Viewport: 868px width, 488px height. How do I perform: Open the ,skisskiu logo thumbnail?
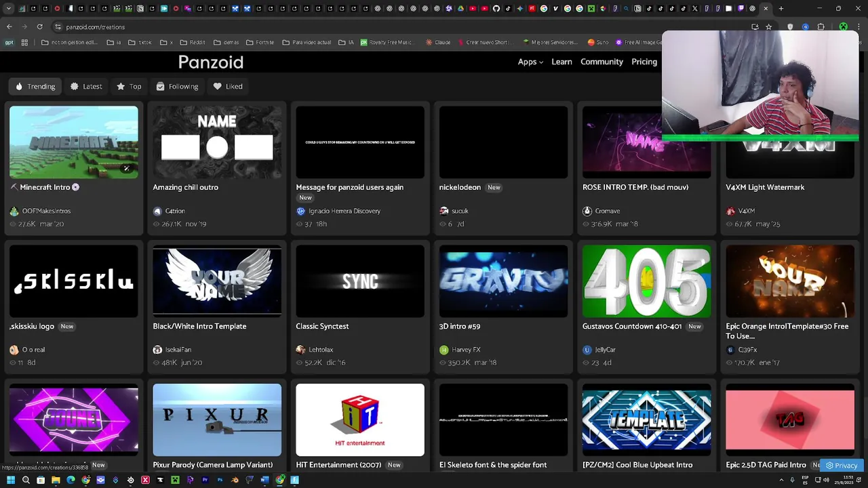point(74,281)
